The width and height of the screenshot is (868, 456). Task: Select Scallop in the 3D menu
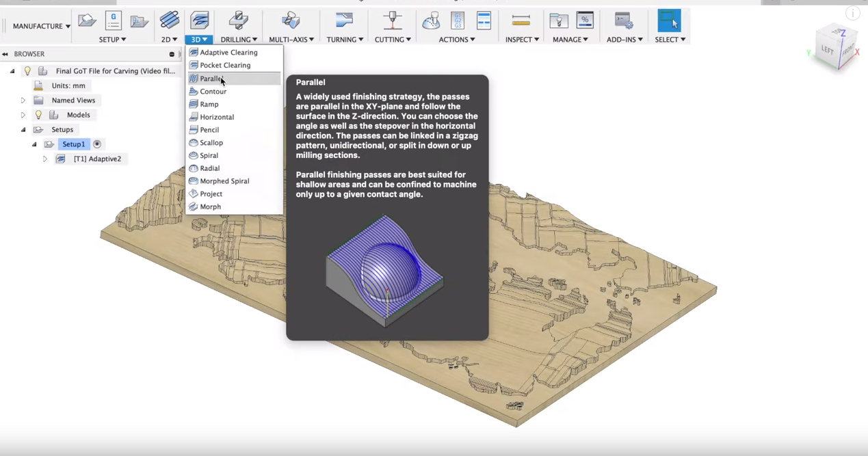coord(234,143)
